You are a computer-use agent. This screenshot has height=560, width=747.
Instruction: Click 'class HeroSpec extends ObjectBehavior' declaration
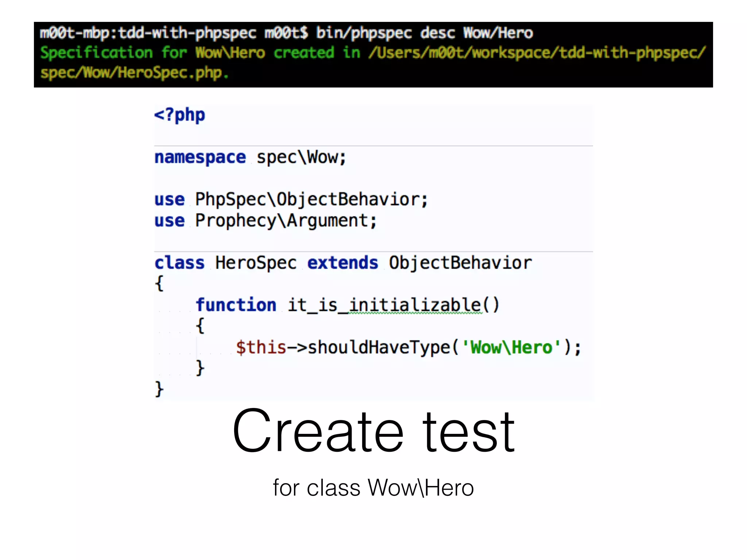coord(343,263)
